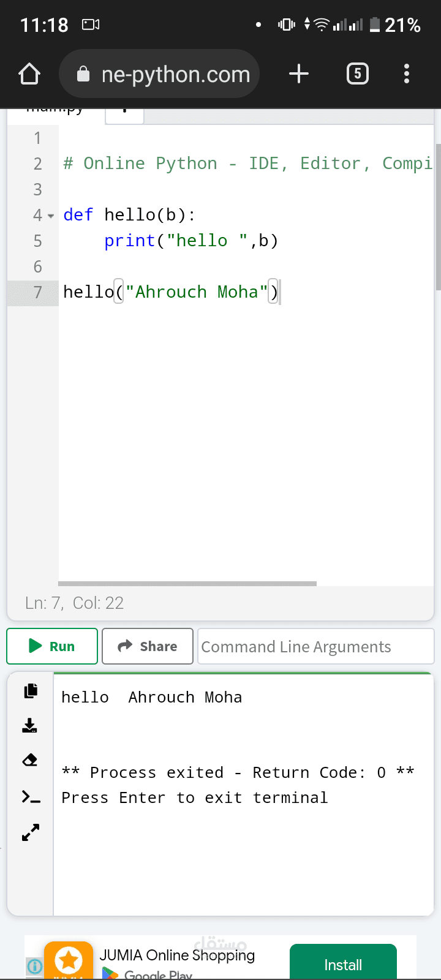Click the editor horizontal scrollbar
The image size is (441, 980).
pos(187,584)
